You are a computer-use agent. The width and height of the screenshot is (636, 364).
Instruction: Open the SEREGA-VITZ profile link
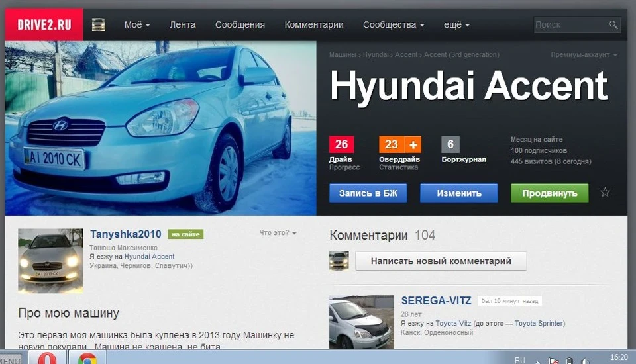tap(436, 300)
